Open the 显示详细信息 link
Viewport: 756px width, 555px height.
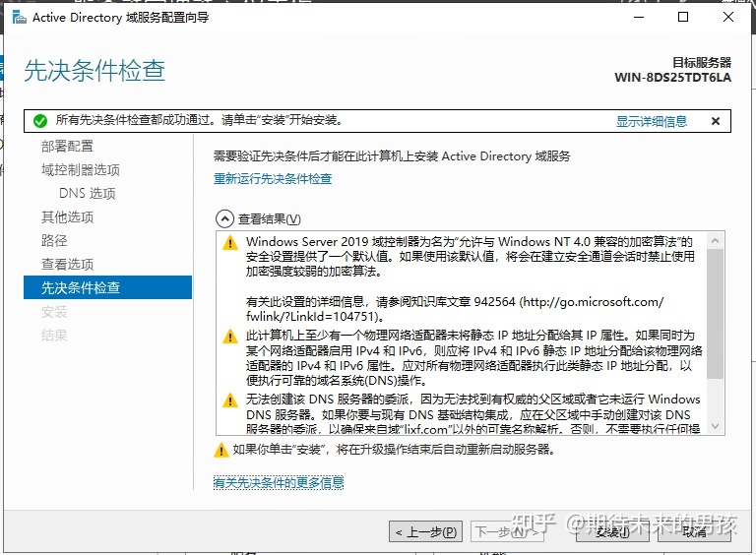point(652,121)
